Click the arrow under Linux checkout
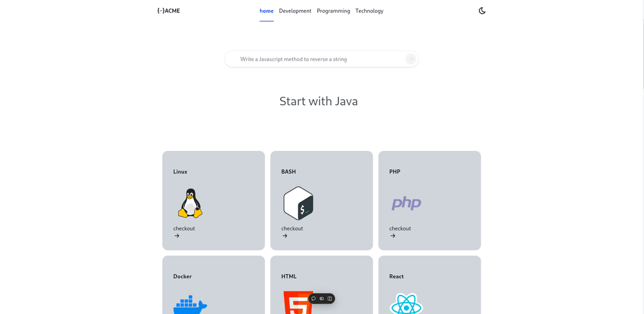Image resolution: width=644 pixels, height=314 pixels. [177, 236]
